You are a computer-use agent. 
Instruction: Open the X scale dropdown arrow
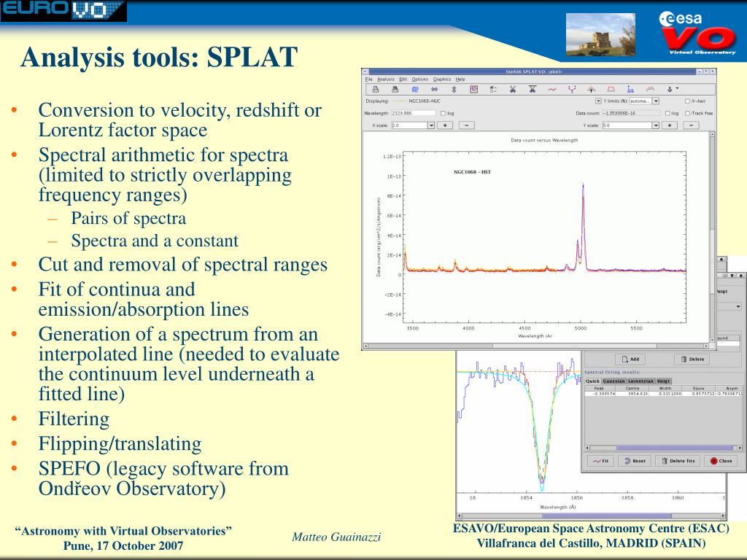click(430, 125)
